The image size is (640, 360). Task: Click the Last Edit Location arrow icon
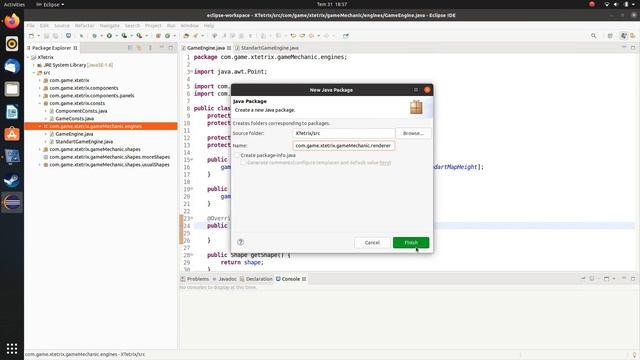coord(293,36)
